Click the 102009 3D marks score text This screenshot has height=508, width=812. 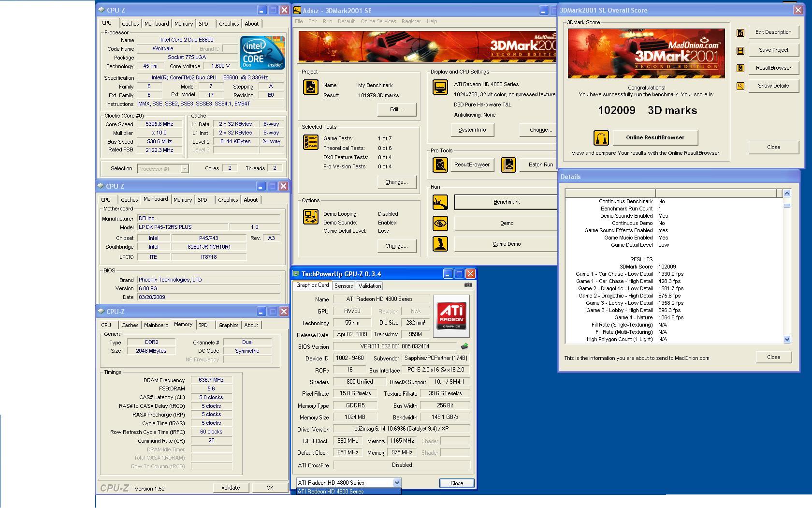[x=647, y=110]
